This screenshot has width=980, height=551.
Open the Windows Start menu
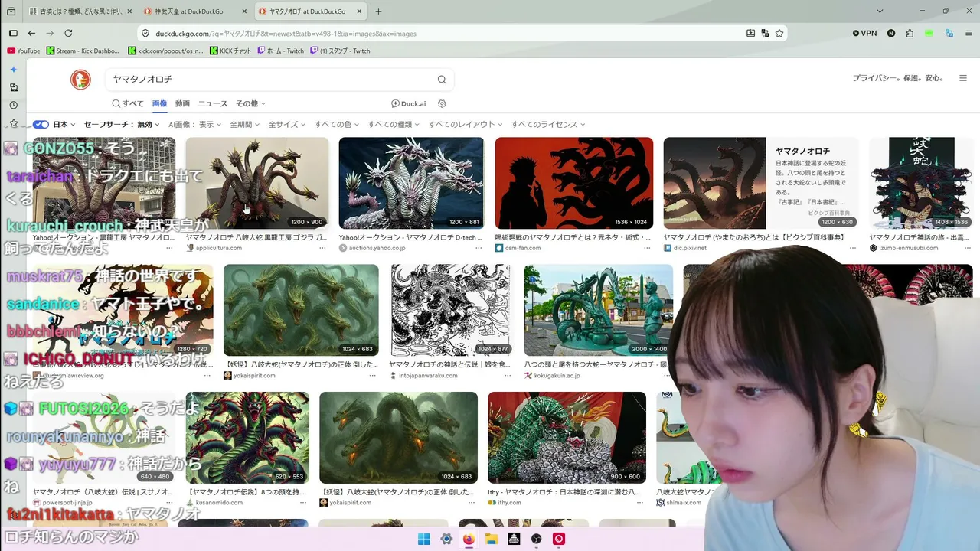pyautogui.click(x=423, y=539)
